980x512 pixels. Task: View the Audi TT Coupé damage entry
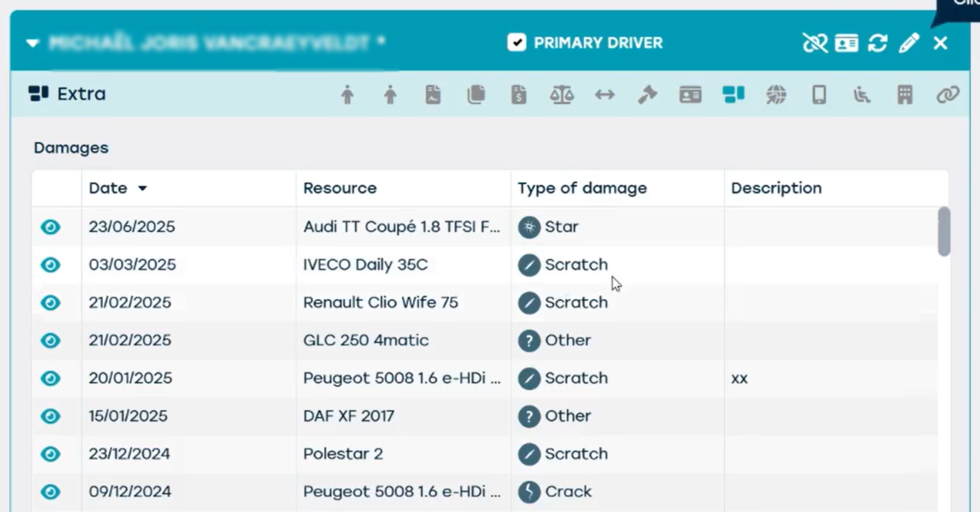click(x=50, y=227)
